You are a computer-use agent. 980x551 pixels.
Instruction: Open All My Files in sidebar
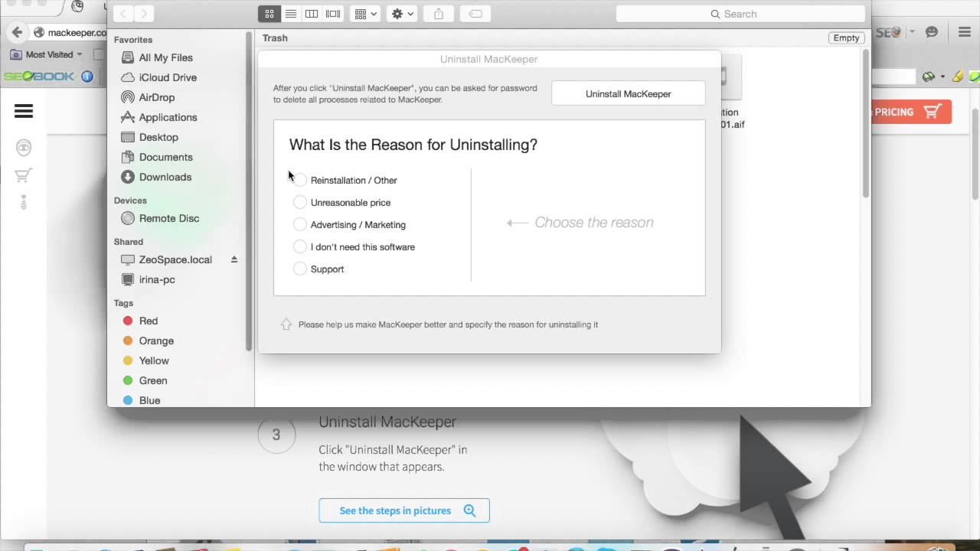pyautogui.click(x=165, y=57)
